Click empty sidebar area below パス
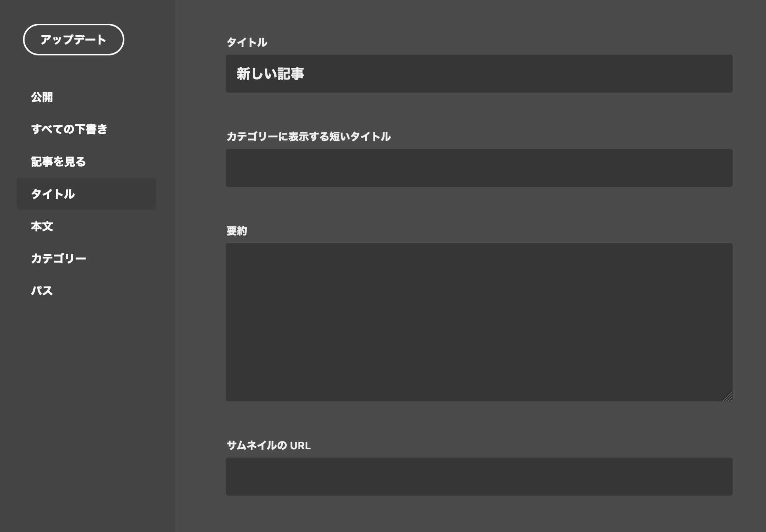Screen dimensions: 766x532 coord(87,396)
